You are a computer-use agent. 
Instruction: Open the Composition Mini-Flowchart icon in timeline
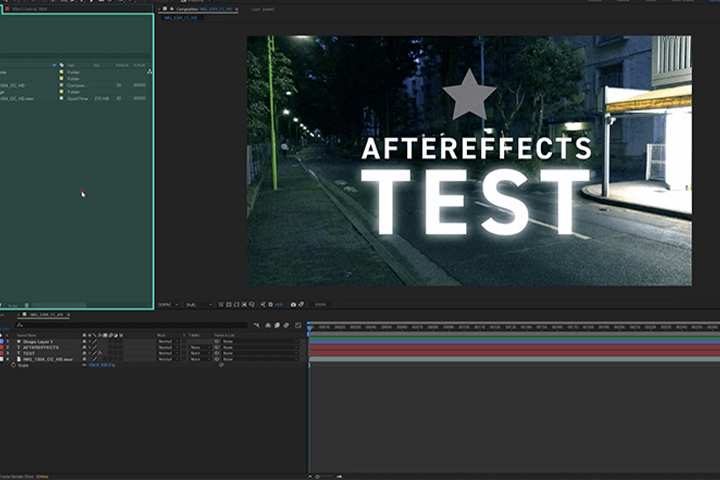[256, 325]
